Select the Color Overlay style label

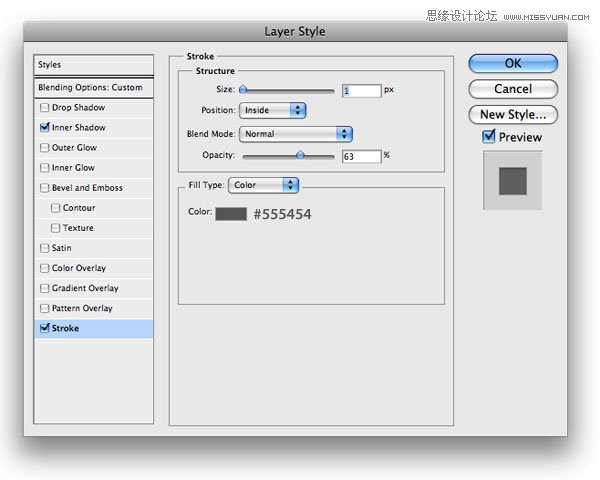pyautogui.click(x=79, y=268)
